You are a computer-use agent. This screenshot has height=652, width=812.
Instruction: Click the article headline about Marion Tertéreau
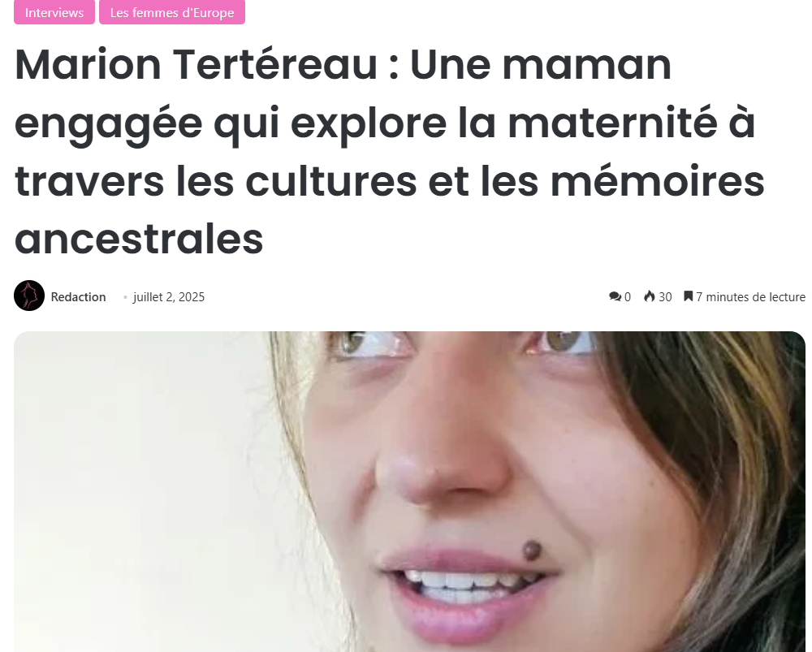[x=390, y=151]
